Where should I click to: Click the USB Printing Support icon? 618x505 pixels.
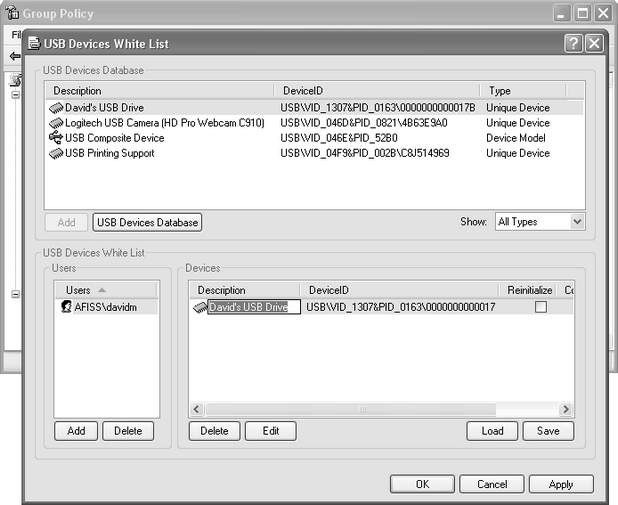tap(56, 153)
